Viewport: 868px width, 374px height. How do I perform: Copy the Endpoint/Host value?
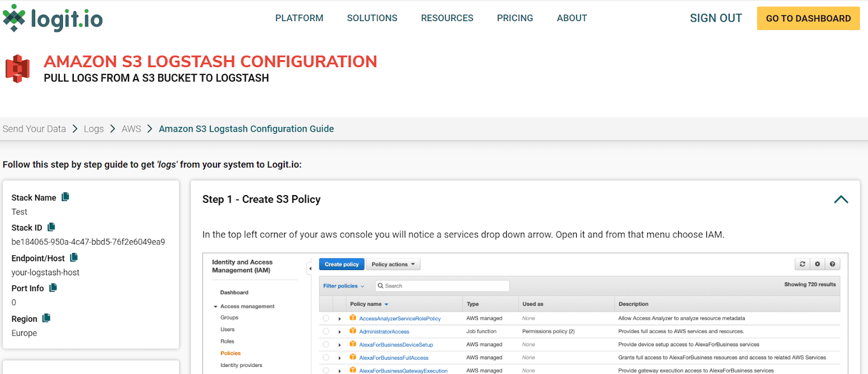click(74, 257)
